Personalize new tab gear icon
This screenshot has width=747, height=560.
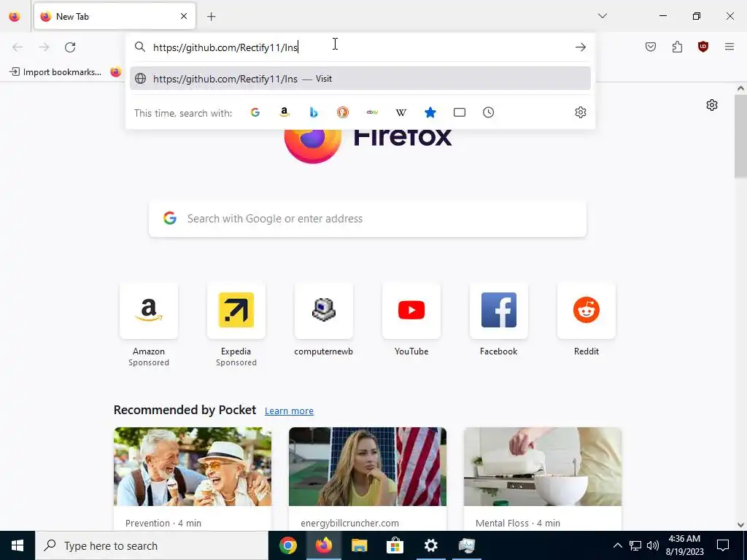(712, 105)
